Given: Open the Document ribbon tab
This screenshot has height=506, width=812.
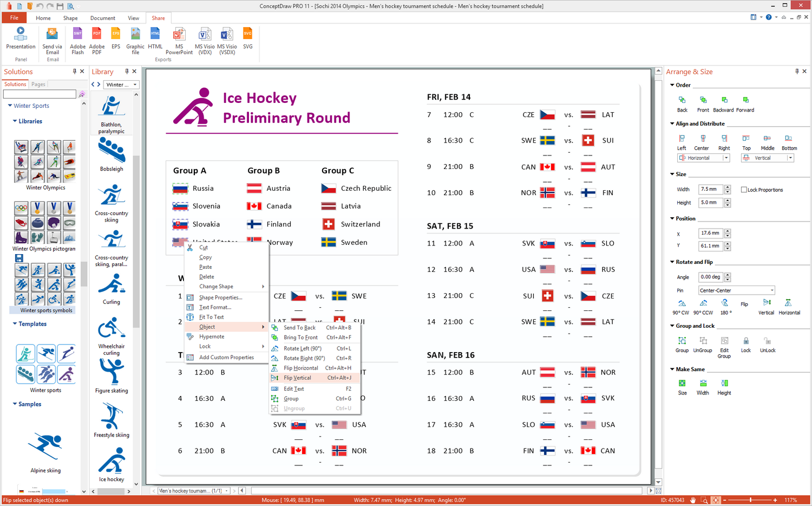Looking at the screenshot, I should click(103, 18).
